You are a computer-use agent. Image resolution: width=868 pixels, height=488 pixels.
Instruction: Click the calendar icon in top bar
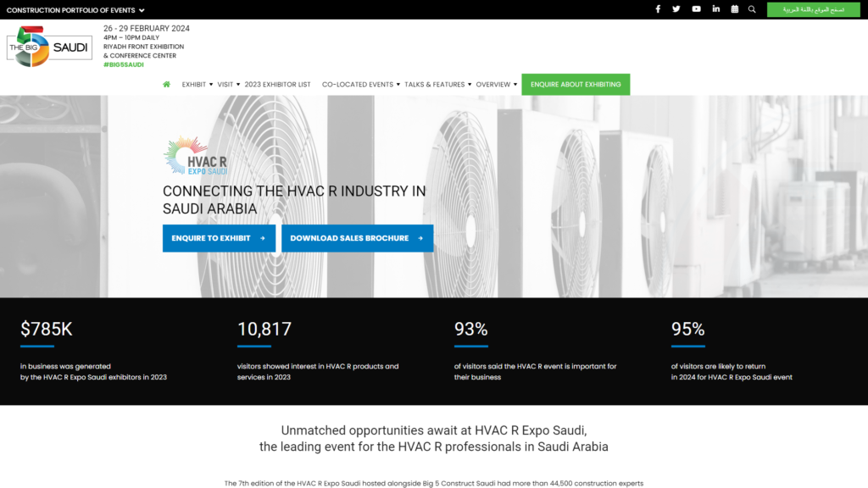[735, 8]
